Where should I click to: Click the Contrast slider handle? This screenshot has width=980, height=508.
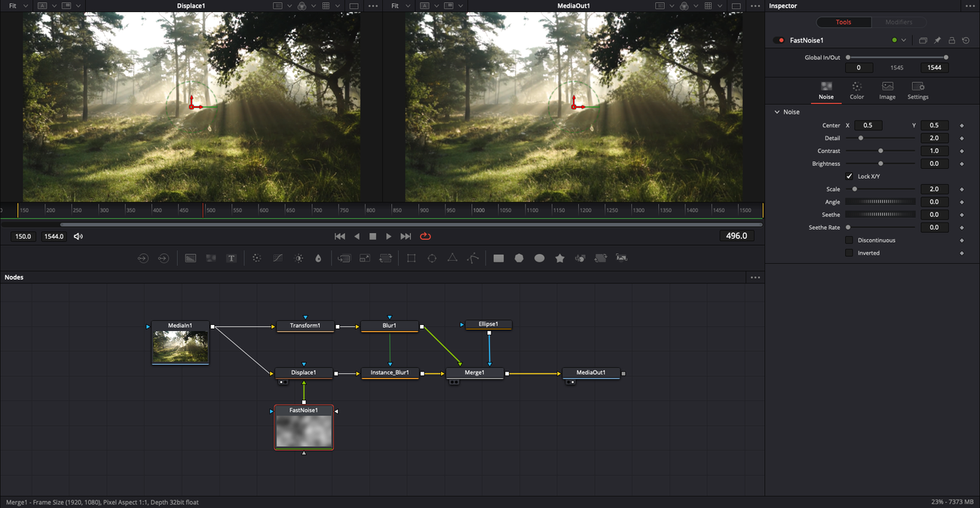click(880, 151)
